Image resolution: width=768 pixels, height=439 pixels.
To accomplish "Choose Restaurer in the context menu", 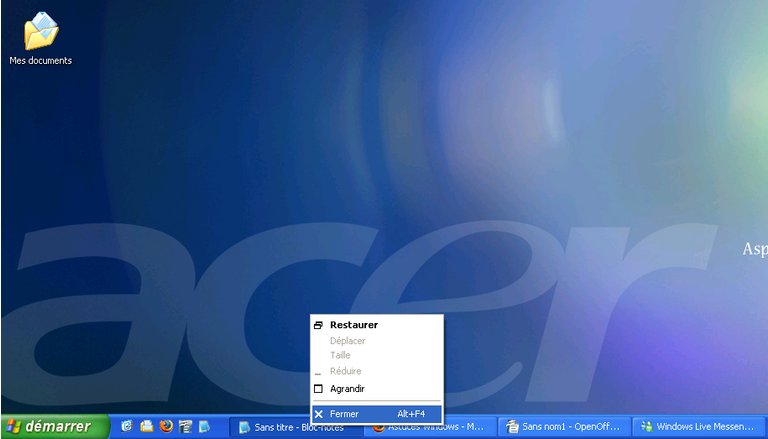I will (377, 325).
